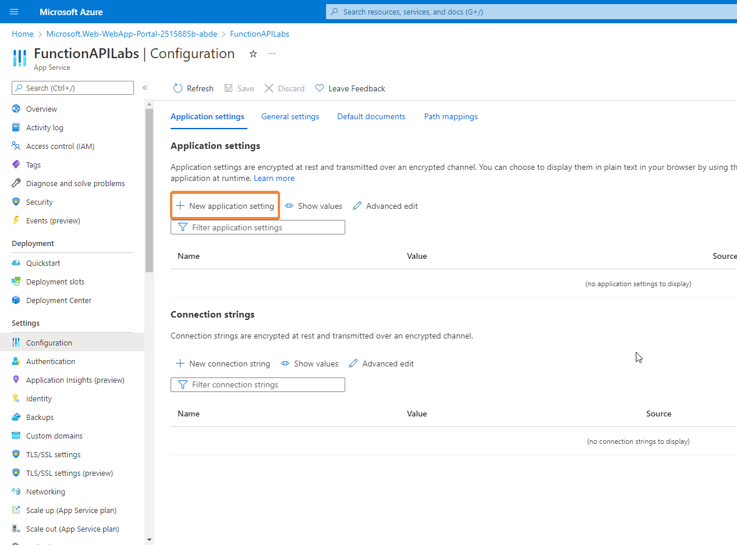
Task: Open the ellipsis more options menu
Action: tap(272, 54)
